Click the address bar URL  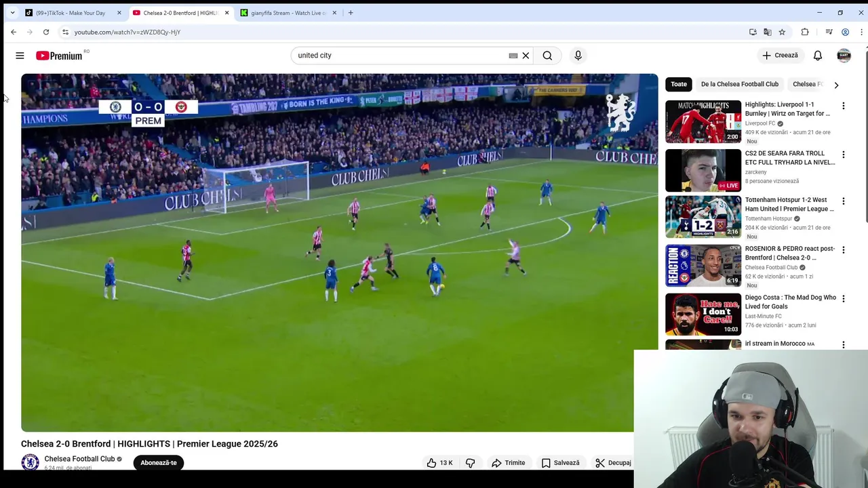[127, 32]
